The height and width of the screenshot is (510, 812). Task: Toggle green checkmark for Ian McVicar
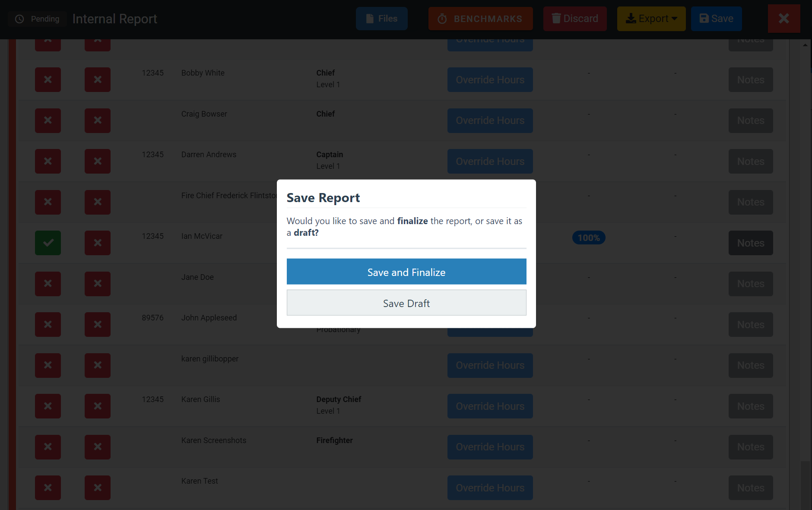point(48,243)
